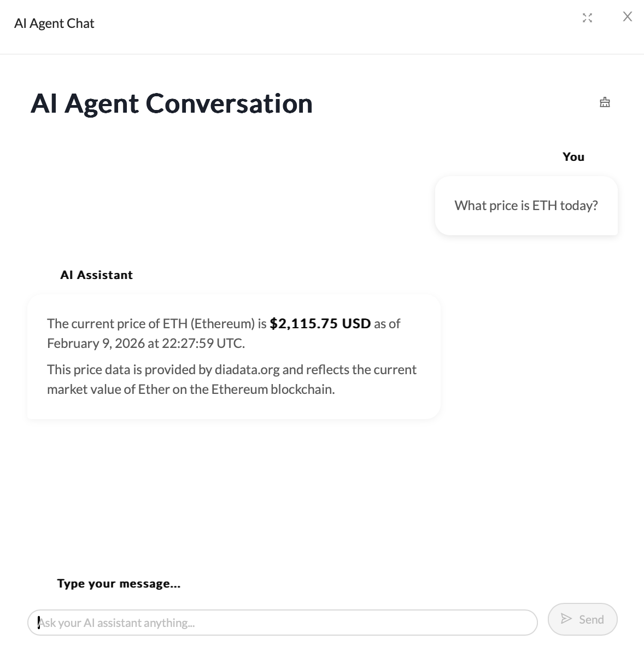
Task: Click the 'February 9, 2026' date text
Action: (96, 344)
